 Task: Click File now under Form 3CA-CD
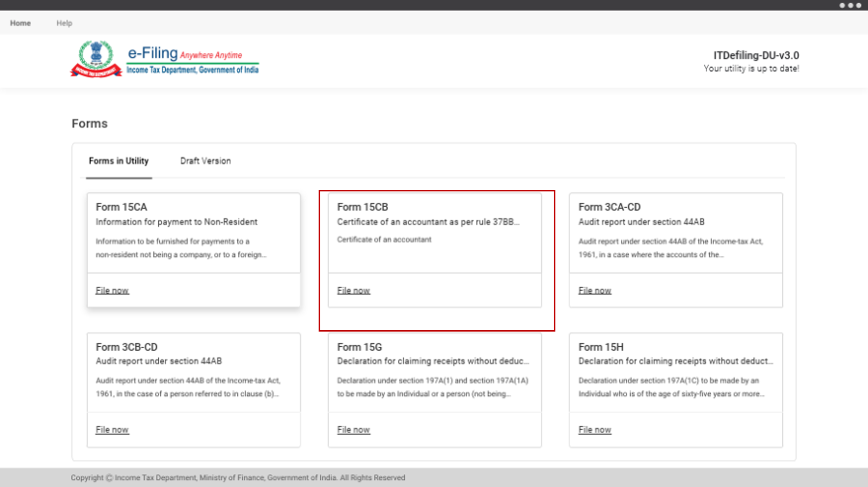click(595, 291)
